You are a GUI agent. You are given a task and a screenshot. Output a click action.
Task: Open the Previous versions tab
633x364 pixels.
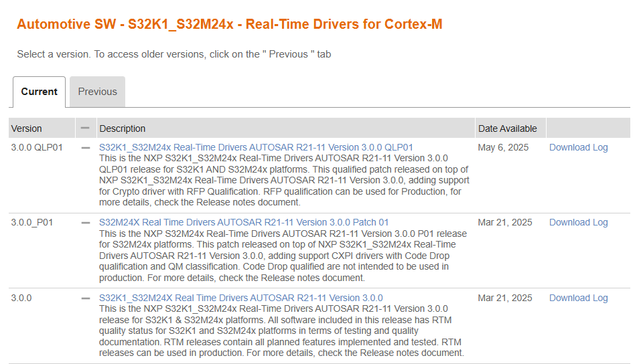click(x=97, y=92)
